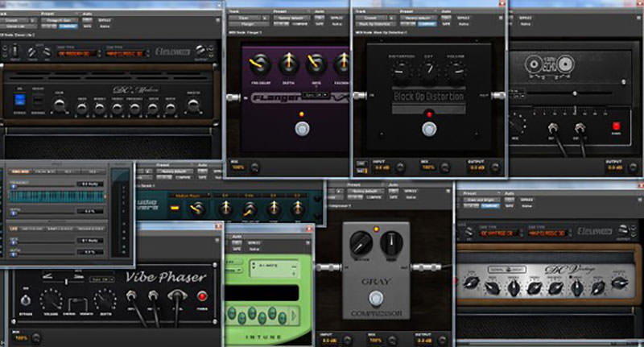
Task: Click Safe button in InTune window header
Action: 237,250
